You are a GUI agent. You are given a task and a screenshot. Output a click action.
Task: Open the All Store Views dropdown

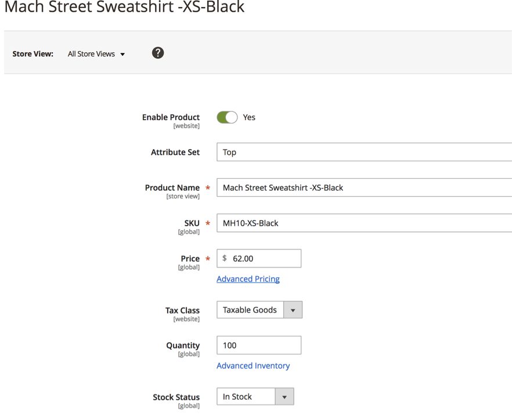tap(96, 54)
